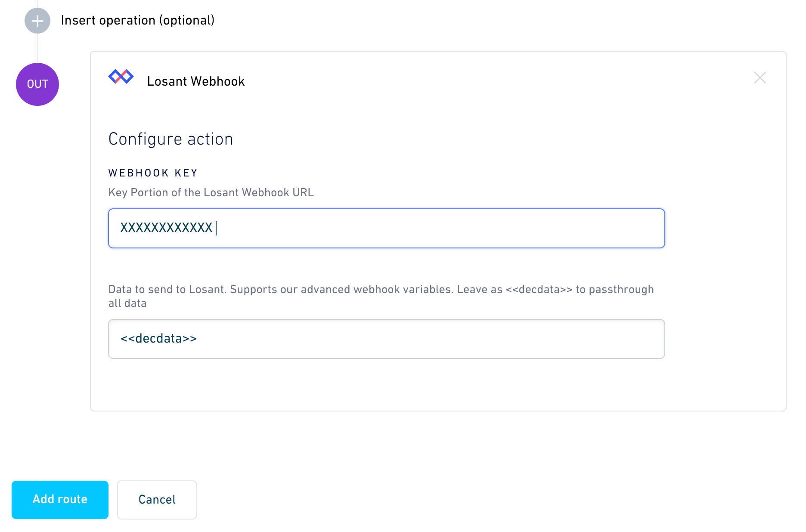806x532 pixels.
Task: Click the 'WEBHOOK KEY' field label
Action: [x=153, y=173]
